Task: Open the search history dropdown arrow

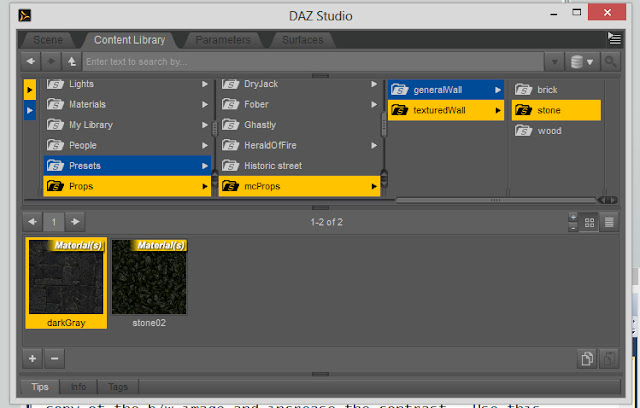Action: click(x=554, y=62)
